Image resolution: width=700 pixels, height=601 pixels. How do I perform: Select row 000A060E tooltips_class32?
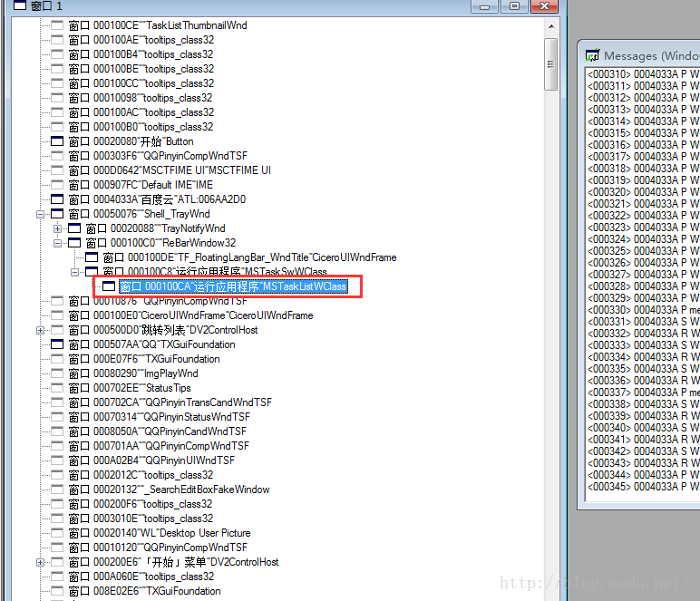click(x=141, y=577)
